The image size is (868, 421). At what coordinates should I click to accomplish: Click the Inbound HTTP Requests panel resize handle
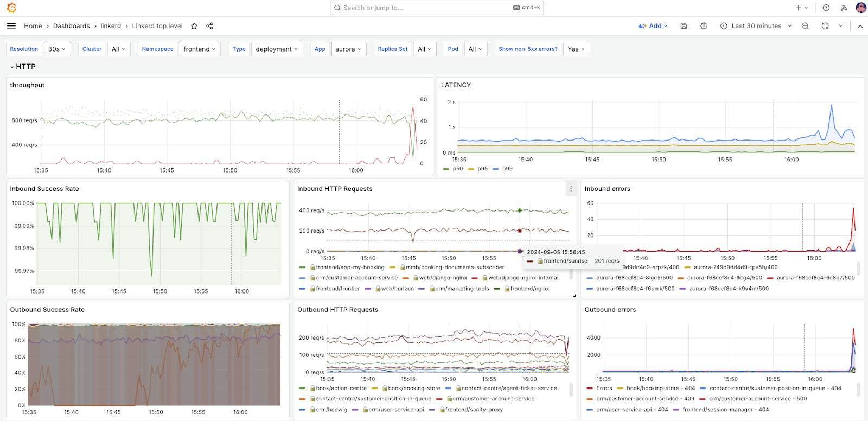click(574, 296)
